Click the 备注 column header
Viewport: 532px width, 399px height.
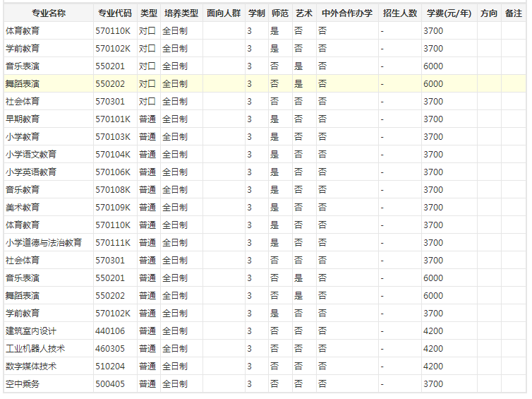[514, 13]
